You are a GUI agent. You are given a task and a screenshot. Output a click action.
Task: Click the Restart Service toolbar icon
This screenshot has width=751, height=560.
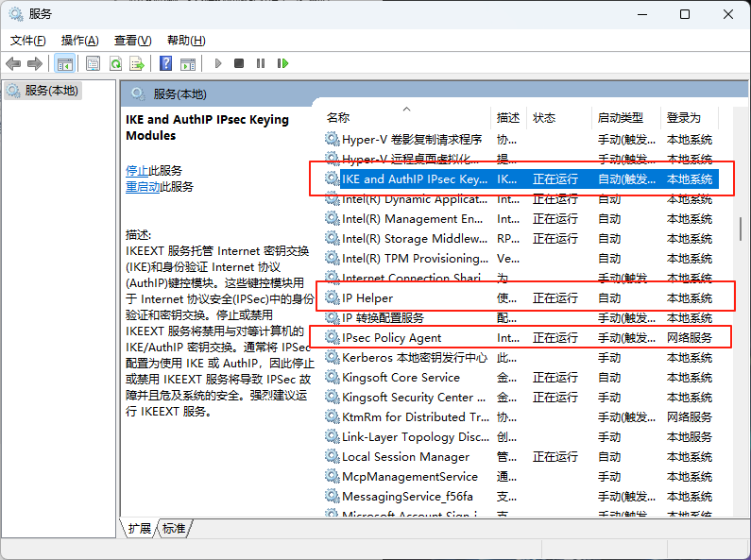pos(282,63)
